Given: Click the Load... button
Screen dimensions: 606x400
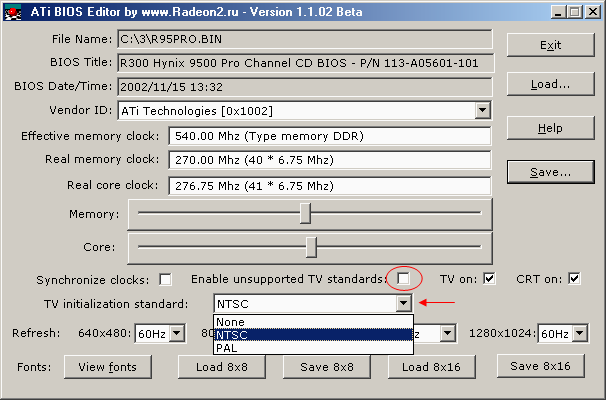Looking at the screenshot, I should click(x=550, y=84).
